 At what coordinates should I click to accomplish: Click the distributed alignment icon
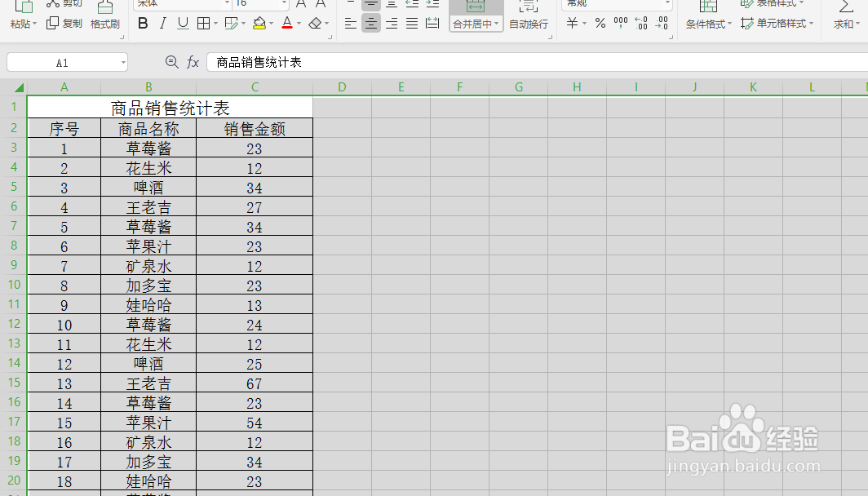point(432,23)
